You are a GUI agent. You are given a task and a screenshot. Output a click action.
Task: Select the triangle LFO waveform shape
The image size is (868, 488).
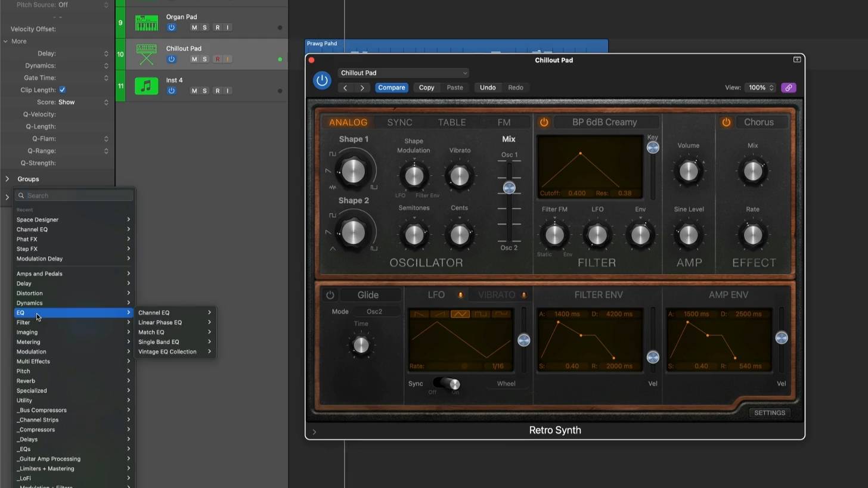460,314
